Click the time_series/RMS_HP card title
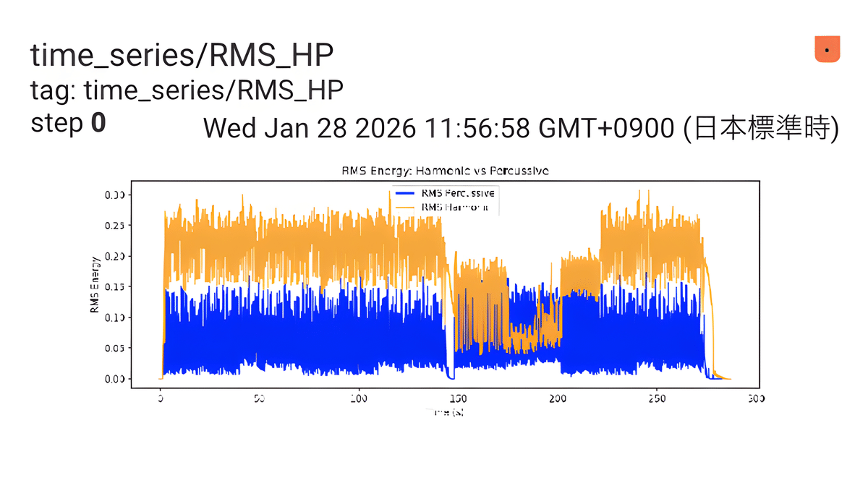The image size is (868, 486). (x=182, y=56)
